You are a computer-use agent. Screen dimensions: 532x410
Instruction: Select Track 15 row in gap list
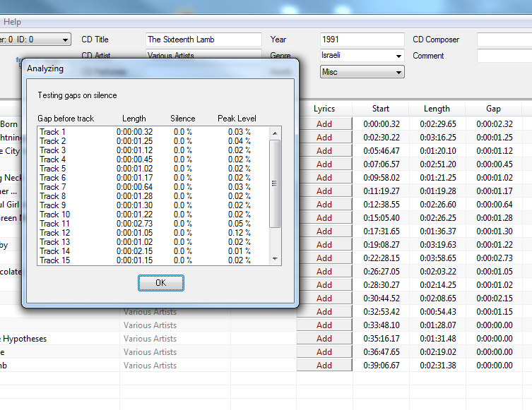pos(153,260)
